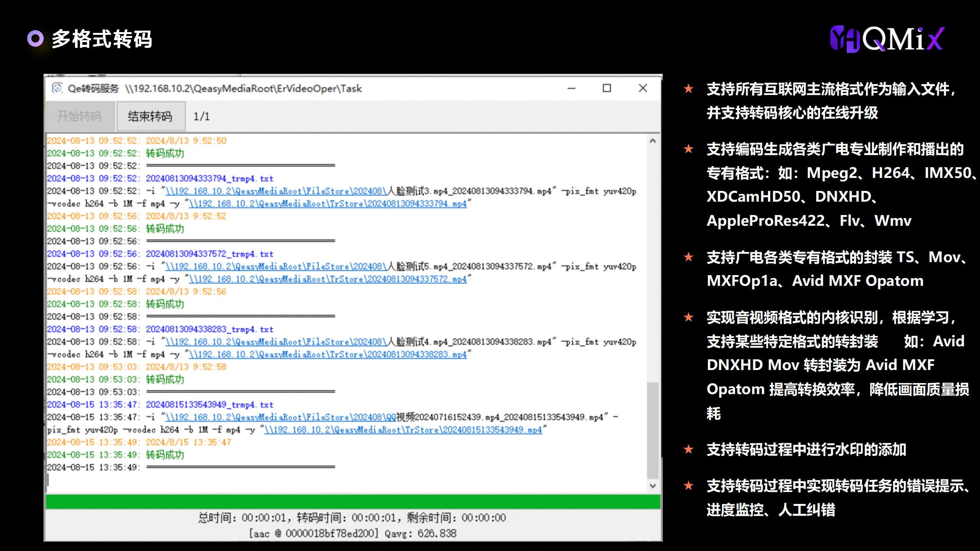
Task: Maximize the Qe转码服务 window
Action: point(607,88)
